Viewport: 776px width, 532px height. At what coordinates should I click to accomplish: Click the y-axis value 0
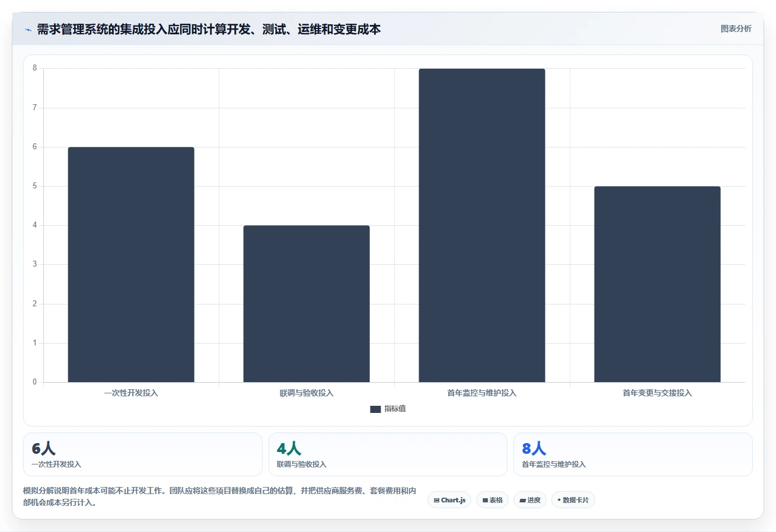pos(34,382)
